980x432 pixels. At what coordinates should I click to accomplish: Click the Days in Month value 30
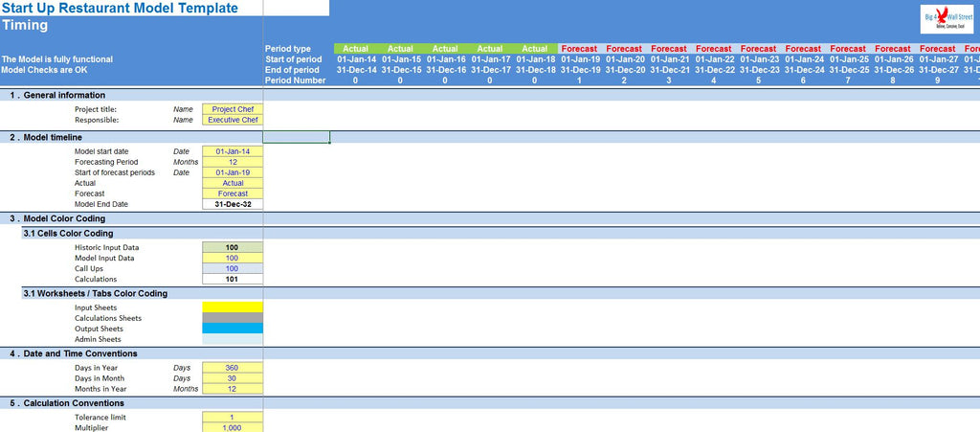(233, 378)
